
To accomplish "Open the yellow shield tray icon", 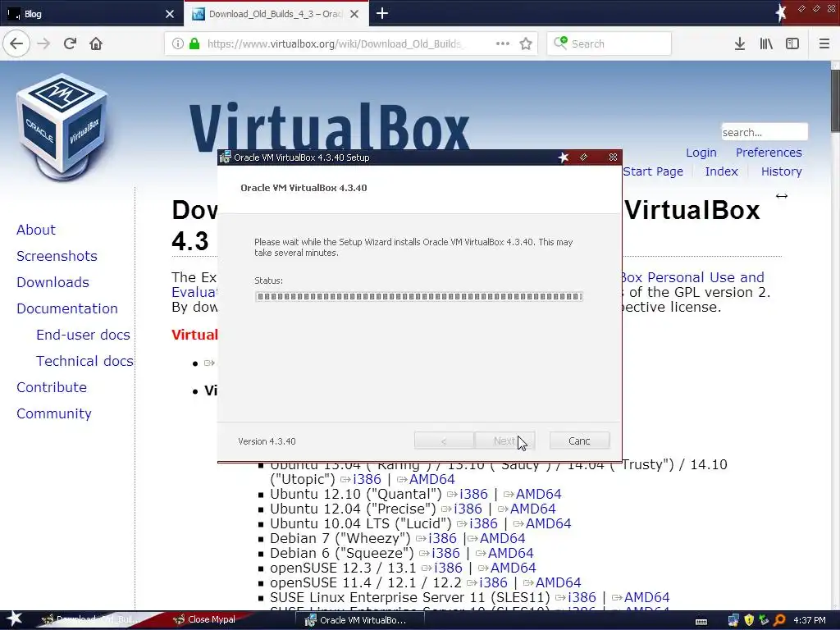I will [749, 620].
